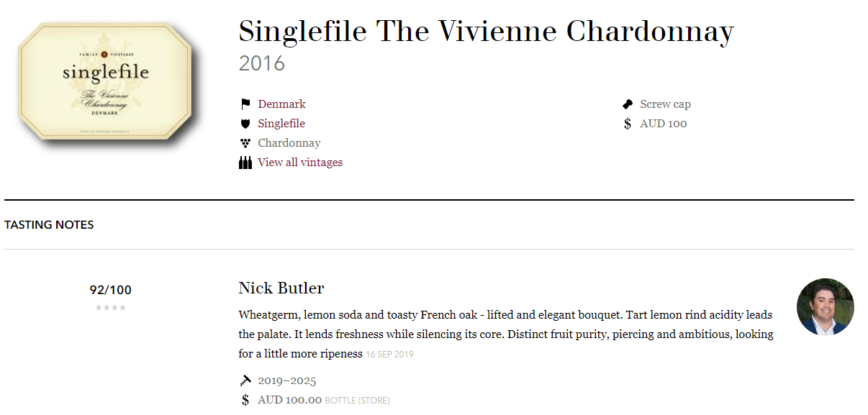
Task: Click the corkscrew icon beside 2019–2025
Action: (x=245, y=380)
